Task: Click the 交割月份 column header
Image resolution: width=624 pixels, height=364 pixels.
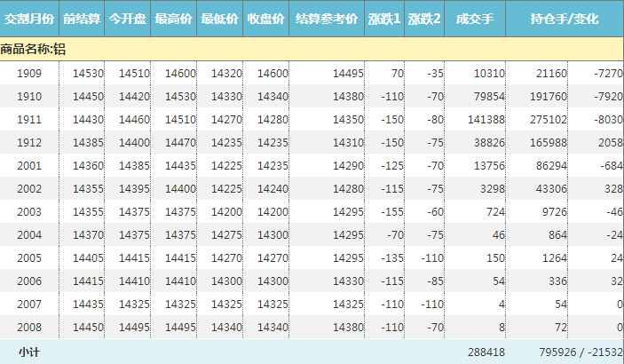Action: click(x=29, y=19)
